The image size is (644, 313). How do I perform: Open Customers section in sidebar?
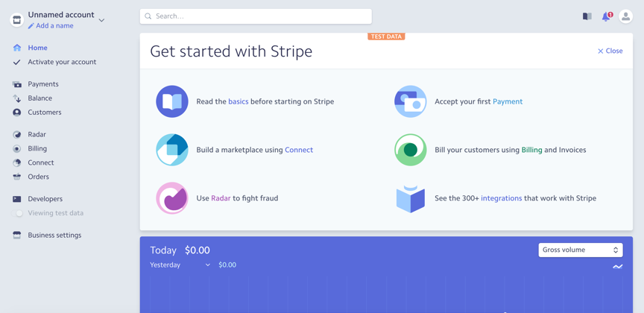point(45,112)
